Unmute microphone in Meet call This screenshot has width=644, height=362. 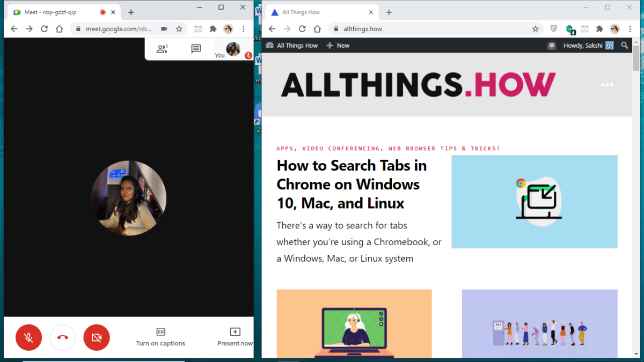(x=29, y=338)
